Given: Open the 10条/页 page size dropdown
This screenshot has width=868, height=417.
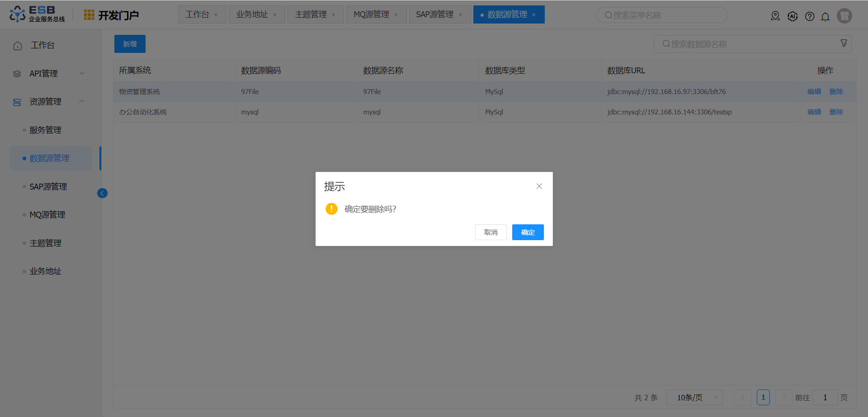Looking at the screenshot, I should pyautogui.click(x=694, y=398).
